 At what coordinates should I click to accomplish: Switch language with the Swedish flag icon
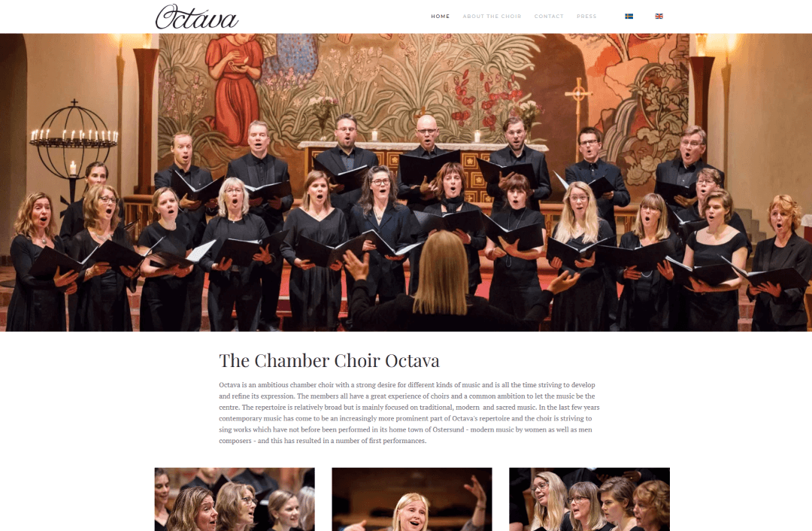click(x=629, y=16)
